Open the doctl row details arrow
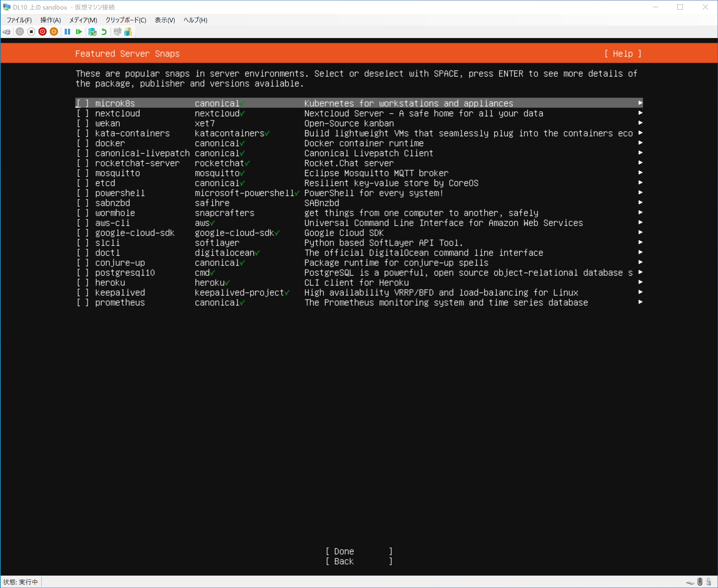This screenshot has width=718, height=588. 640,252
